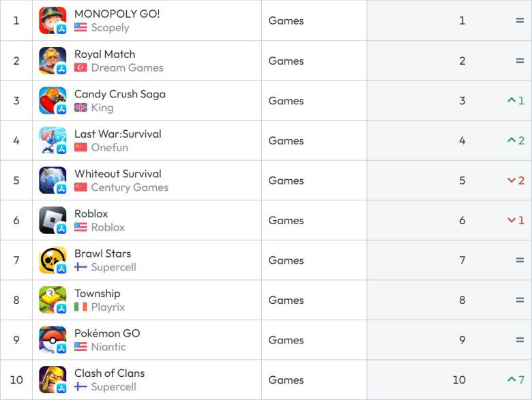Click the Clash of Clans title link
The height and width of the screenshot is (400, 532).
coord(109,373)
